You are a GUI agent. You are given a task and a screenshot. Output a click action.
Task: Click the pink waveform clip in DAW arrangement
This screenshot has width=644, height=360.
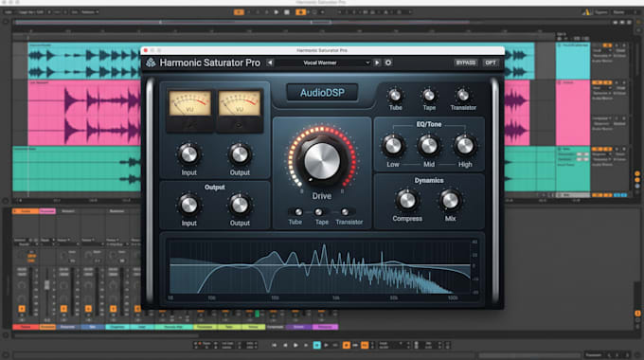click(84, 113)
